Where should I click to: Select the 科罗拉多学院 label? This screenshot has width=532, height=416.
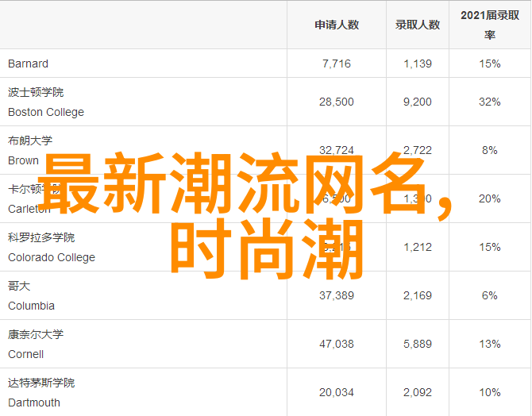click(x=41, y=237)
